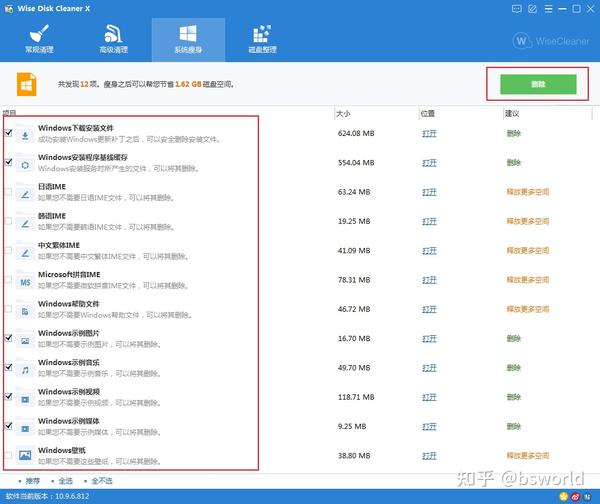Uncheck Windows示例视频 checkbox
This screenshot has width=600, height=504.
[x=8, y=396]
